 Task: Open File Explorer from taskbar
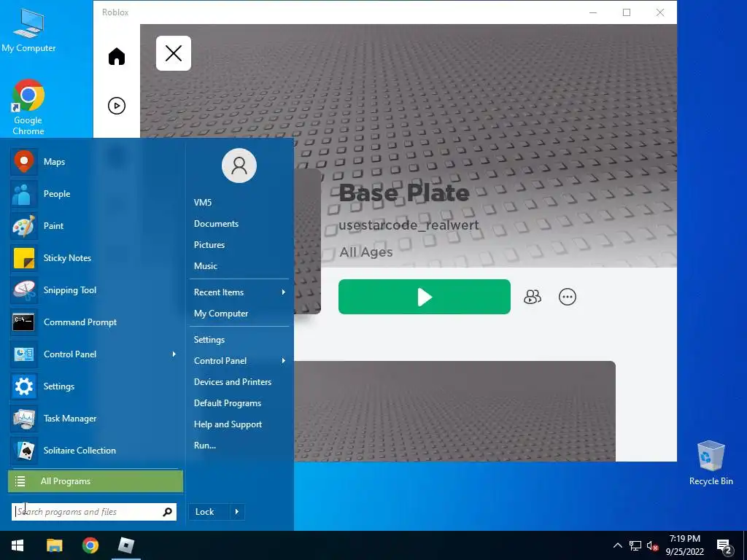point(54,545)
